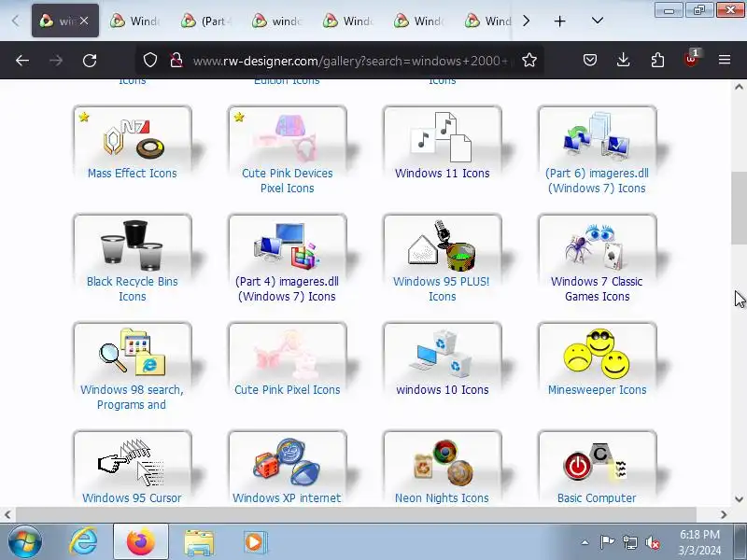Open the Basic Computer icons thumbnail
747x560 pixels.
click(x=598, y=460)
